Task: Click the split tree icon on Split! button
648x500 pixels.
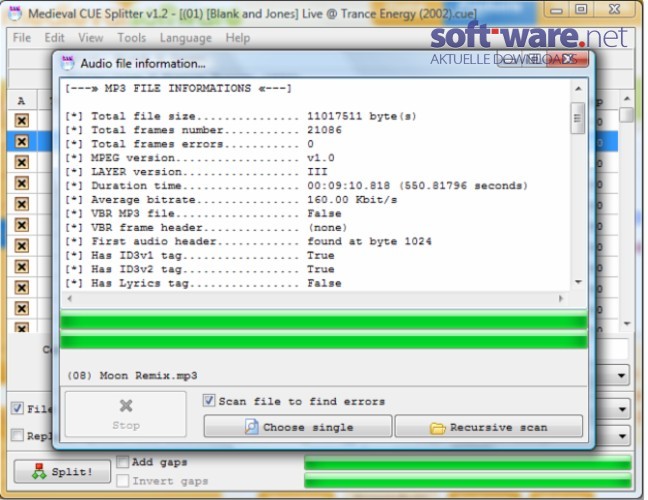Action: click(39, 471)
